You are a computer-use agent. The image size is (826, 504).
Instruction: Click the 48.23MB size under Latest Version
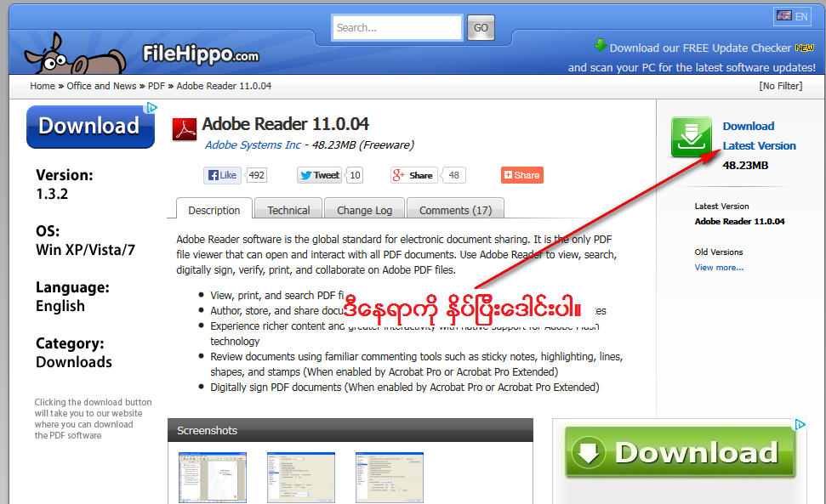[745, 165]
